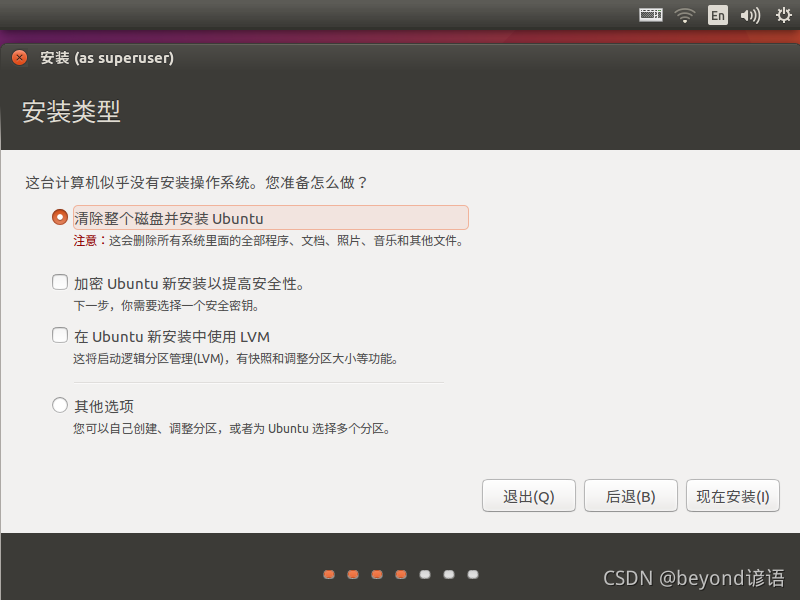800x600 pixels.
Task: Click the 退出(Q) button
Action: point(529,496)
